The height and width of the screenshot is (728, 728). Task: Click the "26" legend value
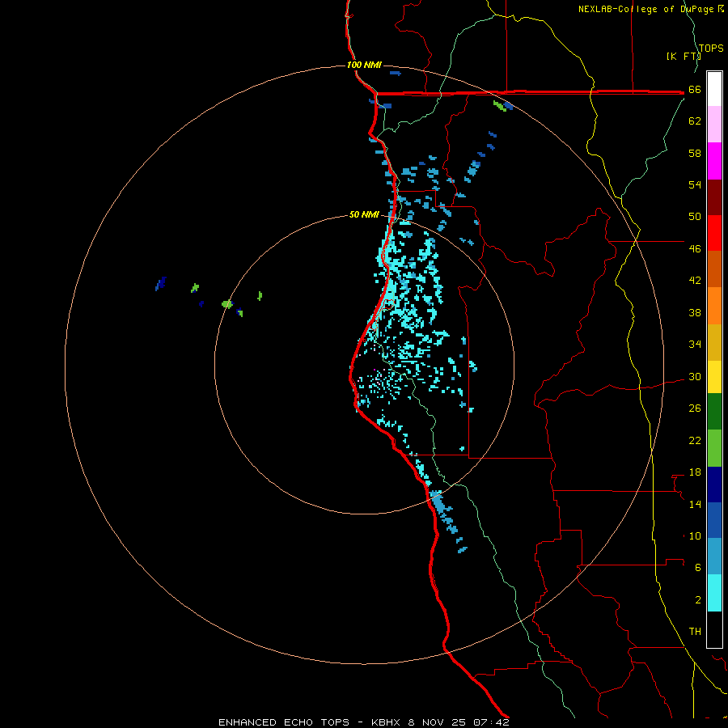(x=695, y=408)
